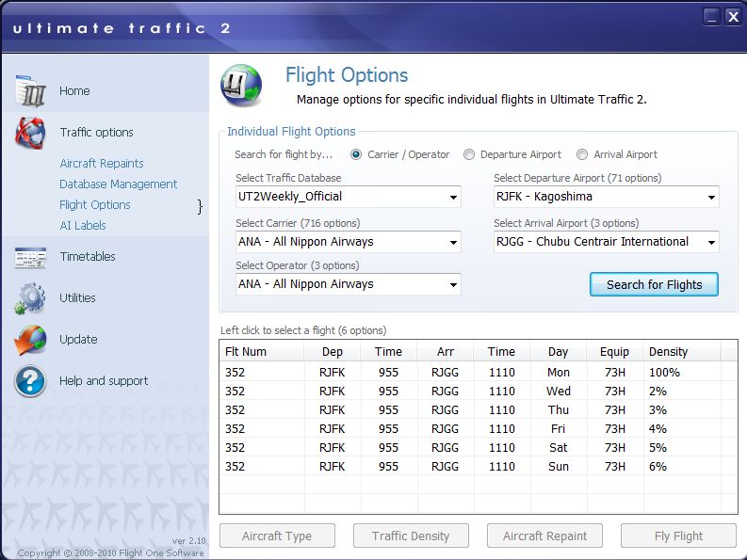Click the Update globe arrow icon
This screenshot has height=560, width=747.
point(30,340)
